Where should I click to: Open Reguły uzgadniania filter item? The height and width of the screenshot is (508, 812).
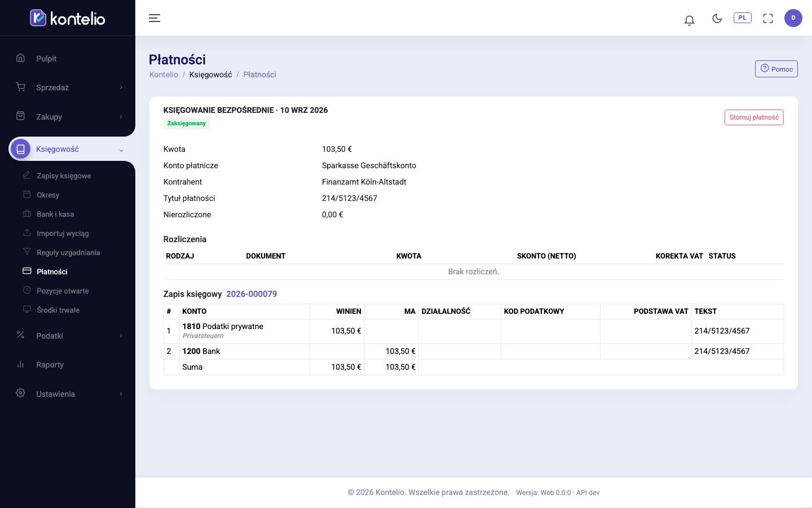[x=68, y=252]
